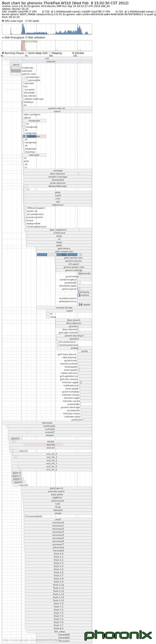Image resolution: width=156 pixels, height=644 pixels.
Task: Select the upstart-udev-br process bar
Action: 57,109
